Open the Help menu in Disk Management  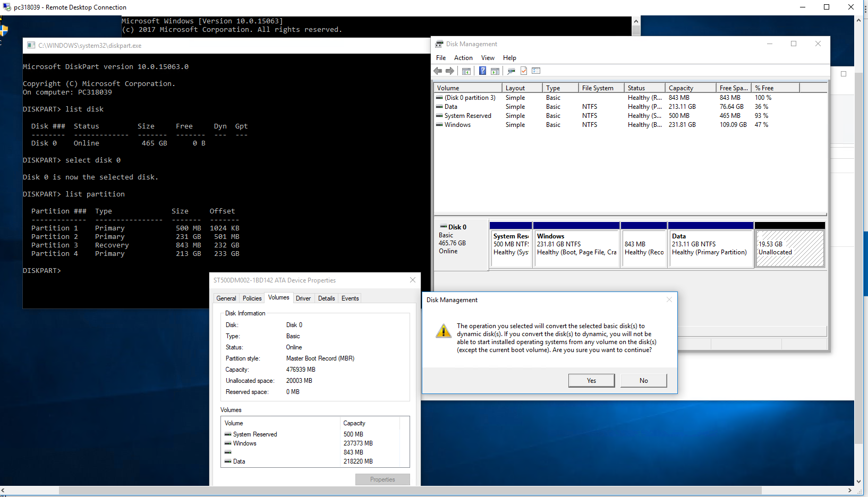coord(509,58)
